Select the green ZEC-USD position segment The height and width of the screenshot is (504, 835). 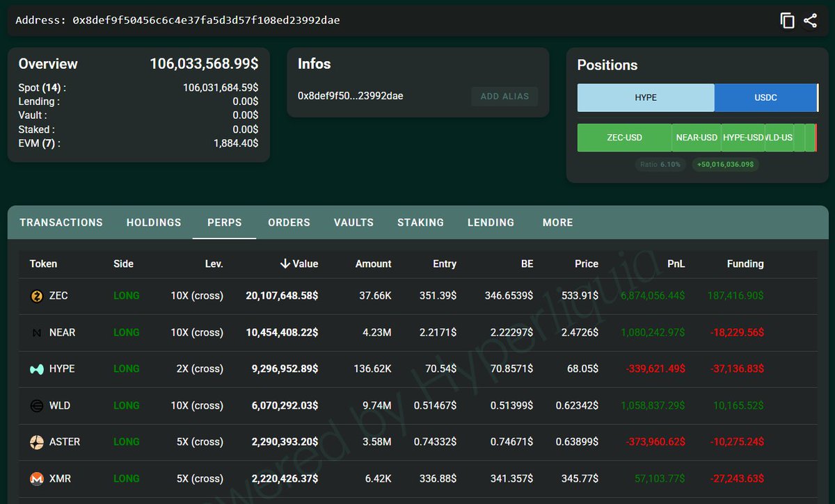(624, 138)
